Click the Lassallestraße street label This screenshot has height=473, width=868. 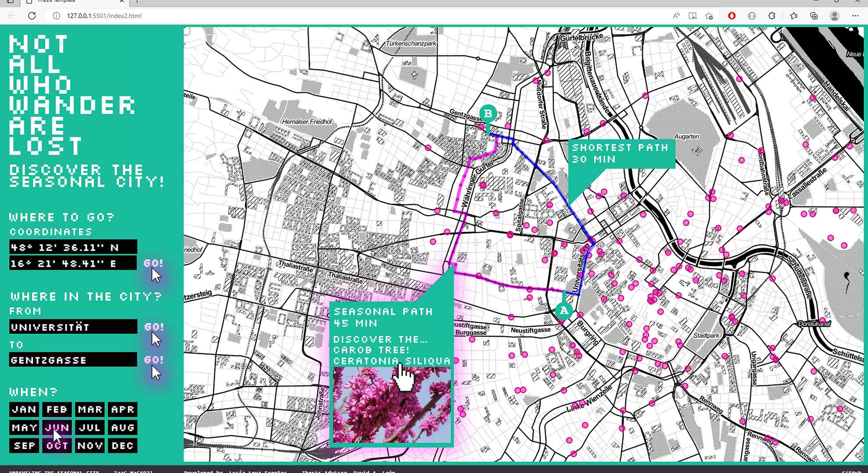807,182
